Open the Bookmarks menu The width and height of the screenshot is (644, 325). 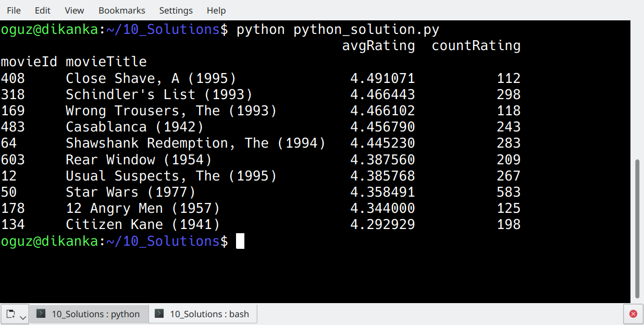coord(122,10)
